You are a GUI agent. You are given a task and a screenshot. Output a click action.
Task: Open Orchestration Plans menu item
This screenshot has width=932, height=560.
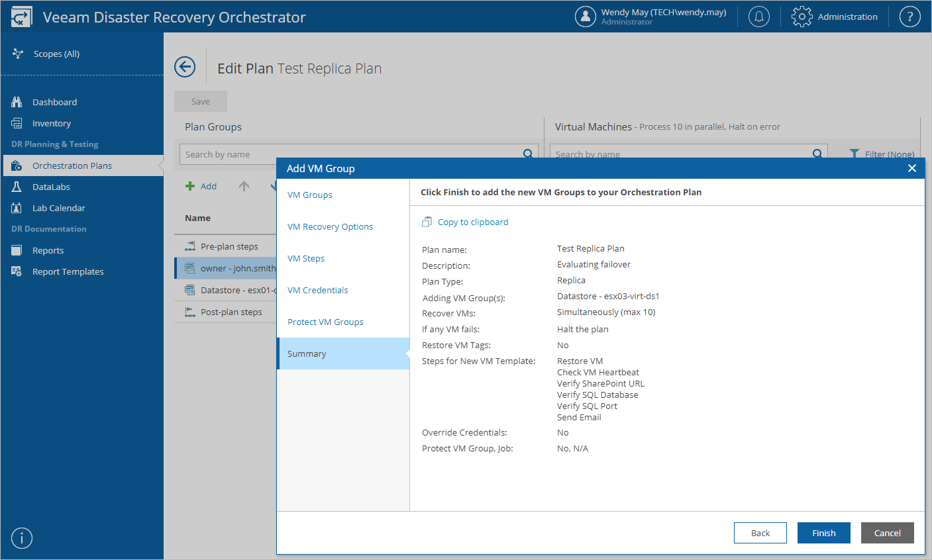[x=82, y=165]
